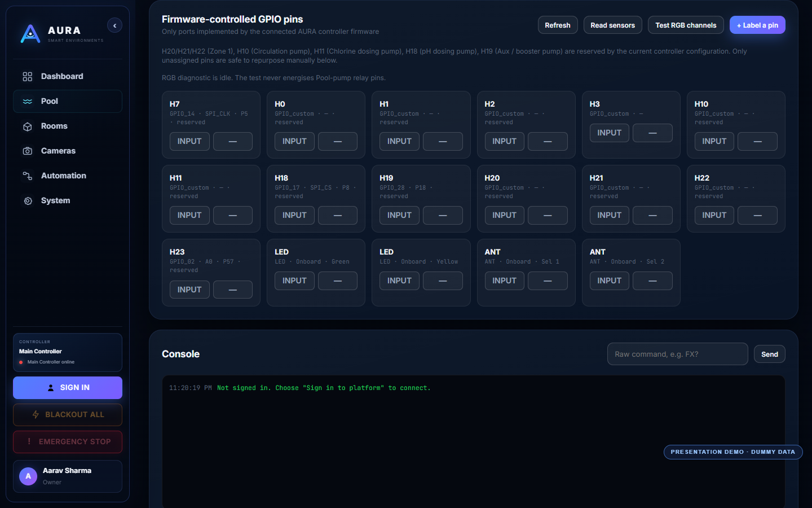Image resolution: width=812 pixels, height=508 pixels.
Task: Click the Pool waves icon
Action: [x=27, y=101]
